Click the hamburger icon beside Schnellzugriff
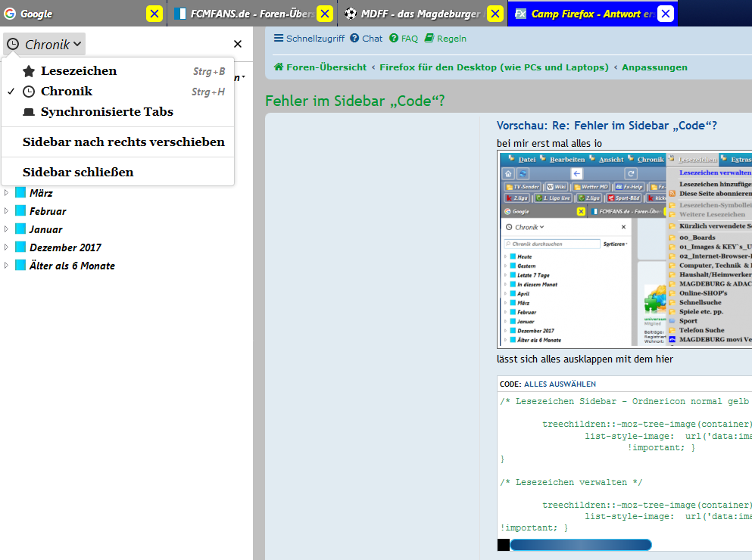The height and width of the screenshot is (560, 752). pyautogui.click(x=278, y=38)
